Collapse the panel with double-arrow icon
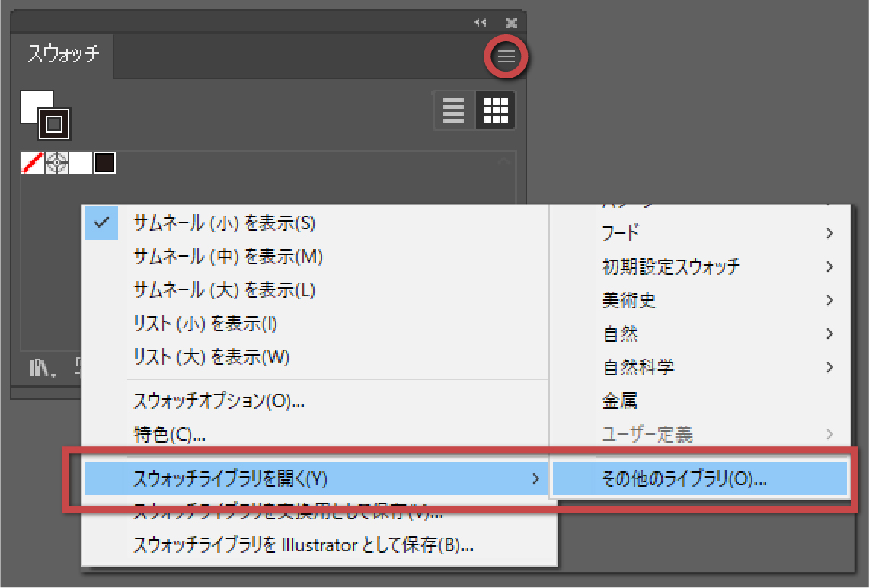 tap(480, 23)
